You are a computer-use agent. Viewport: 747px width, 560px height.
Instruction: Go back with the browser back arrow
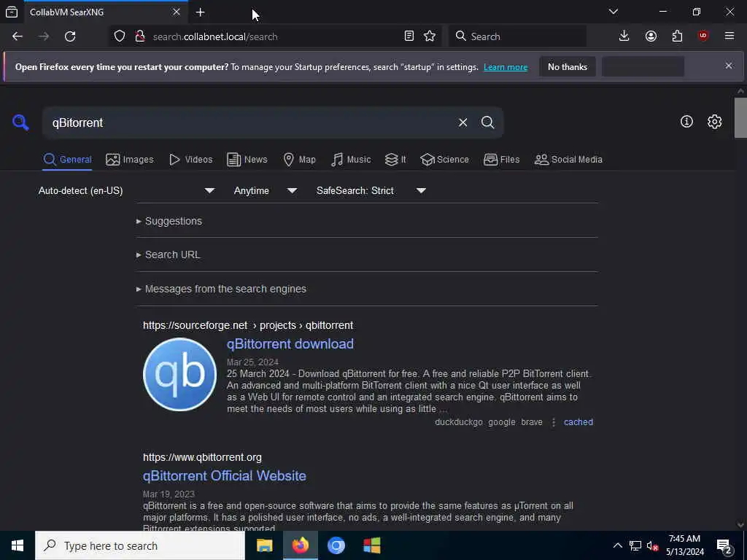[x=18, y=36]
